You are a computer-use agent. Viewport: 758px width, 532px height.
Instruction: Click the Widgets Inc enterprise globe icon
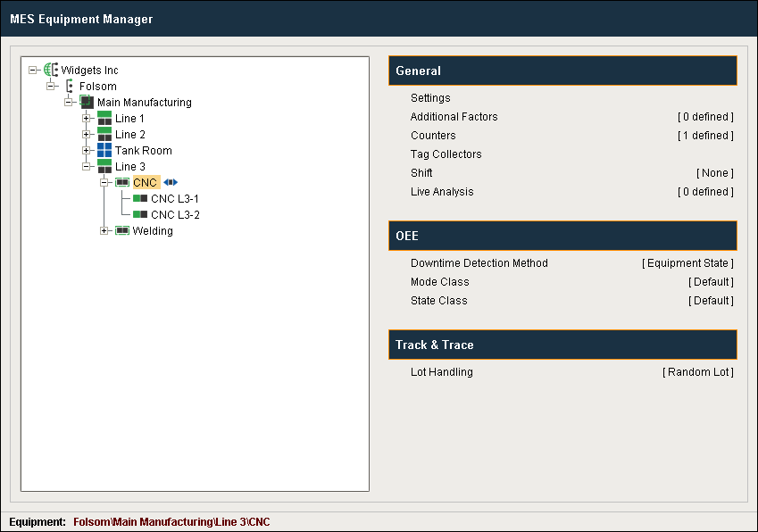(x=50, y=70)
